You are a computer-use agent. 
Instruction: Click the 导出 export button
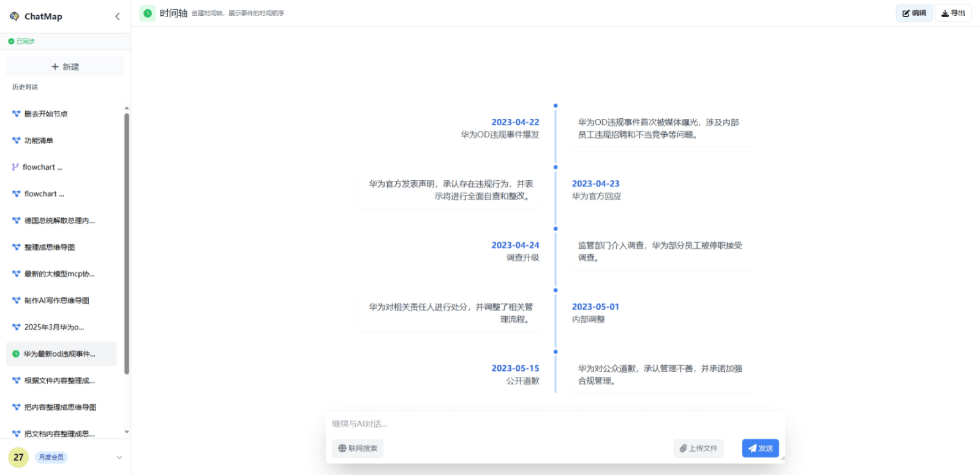pyautogui.click(x=953, y=13)
